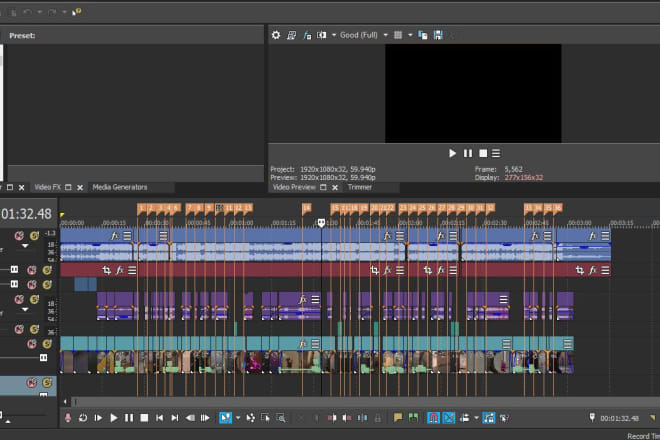
Task: Open Video Output FX in preview toolbar
Action: click(307, 35)
